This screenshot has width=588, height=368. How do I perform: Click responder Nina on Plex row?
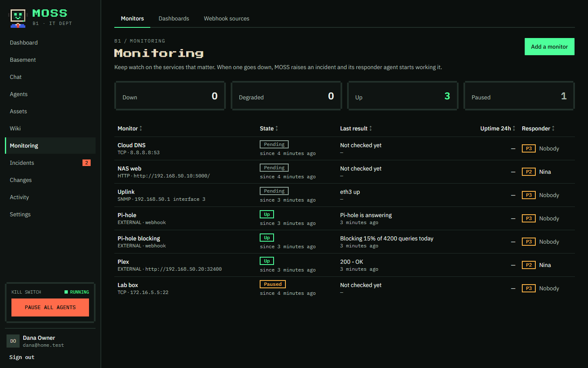[x=545, y=265]
